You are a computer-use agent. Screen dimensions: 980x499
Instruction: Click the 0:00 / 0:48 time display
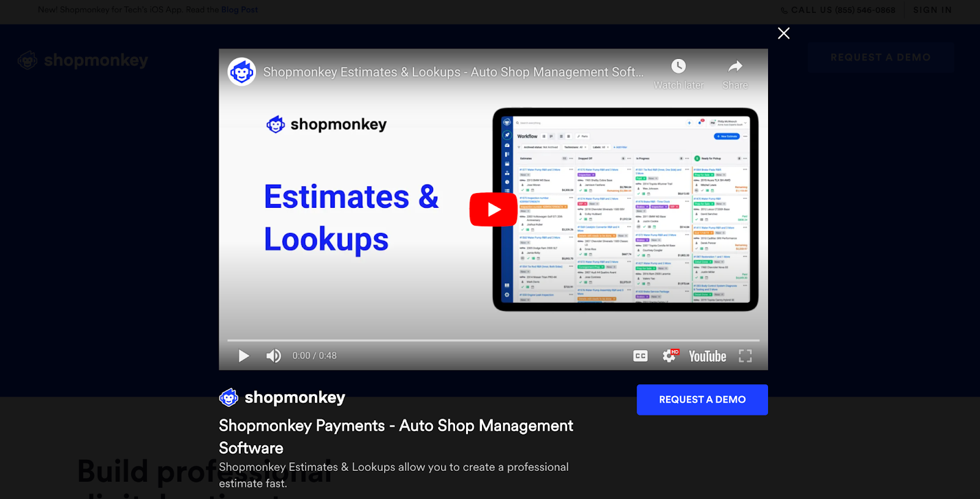click(314, 356)
